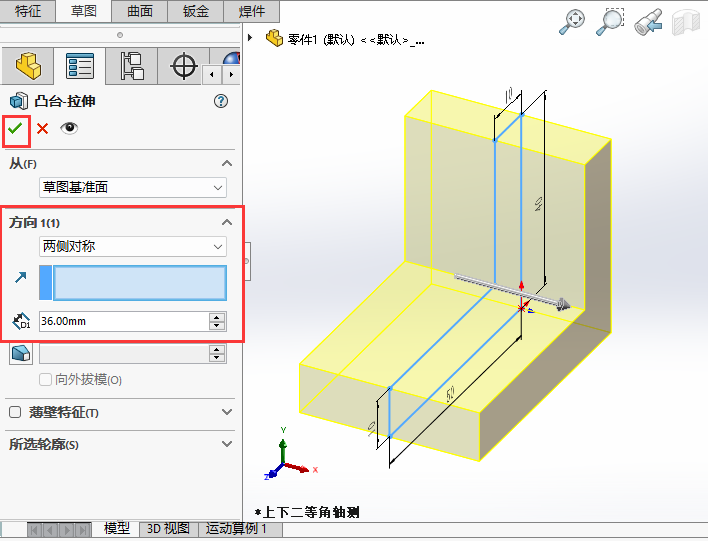Switch to the 3D 视图 tab
The image size is (708, 541).
[x=168, y=528]
